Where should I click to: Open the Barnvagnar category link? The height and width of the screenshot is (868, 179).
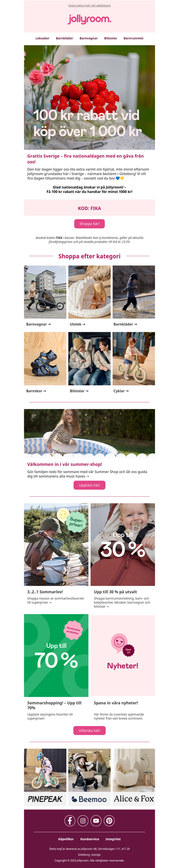[x=38, y=324]
